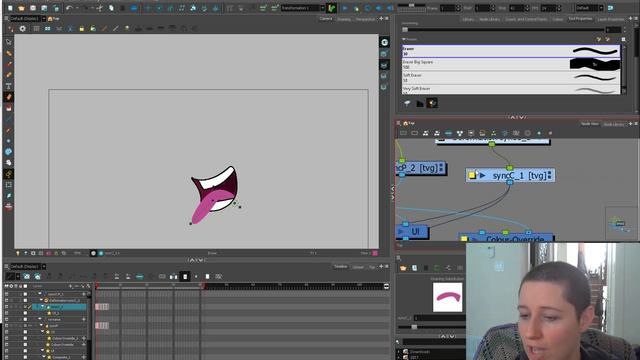Image resolution: width=640 pixels, height=360 pixels.
Task: Toggle yellow square on Colour-Override node
Action: point(464,239)
